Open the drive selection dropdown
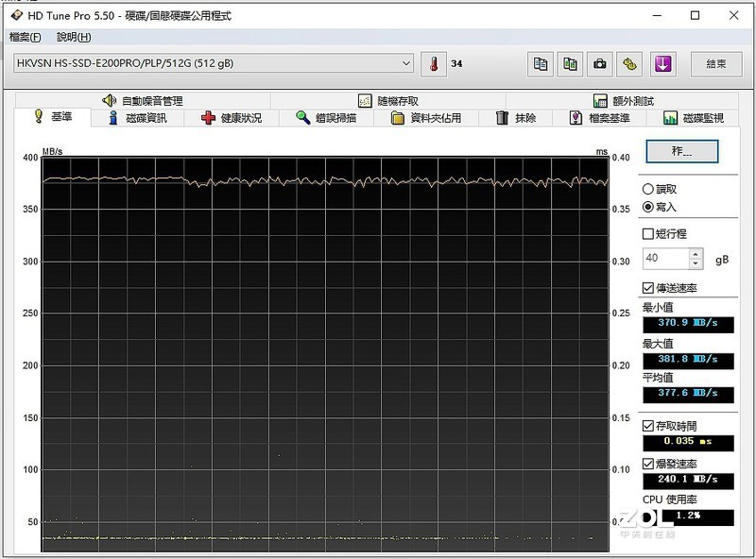 click(x=406, y=62)
